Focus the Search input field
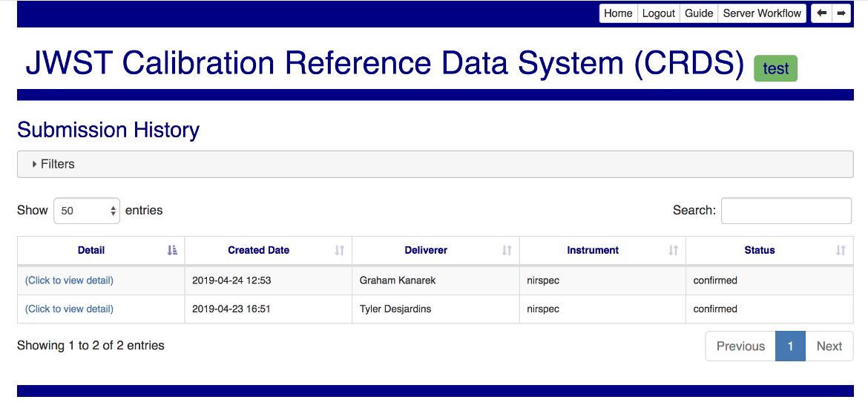This screenshot has height=411, width=868. point(786,211)
